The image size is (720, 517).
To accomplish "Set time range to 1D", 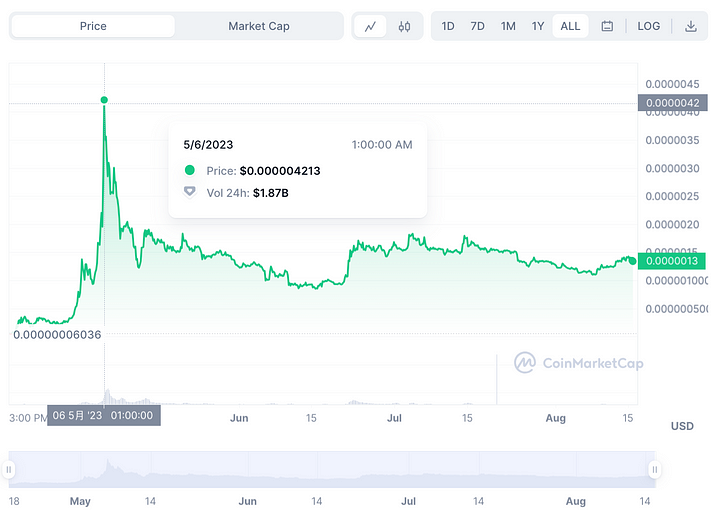I will tap(448, 26).
